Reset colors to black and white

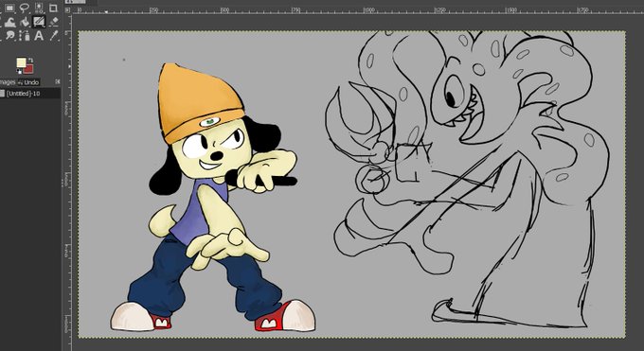coord(19,72)
